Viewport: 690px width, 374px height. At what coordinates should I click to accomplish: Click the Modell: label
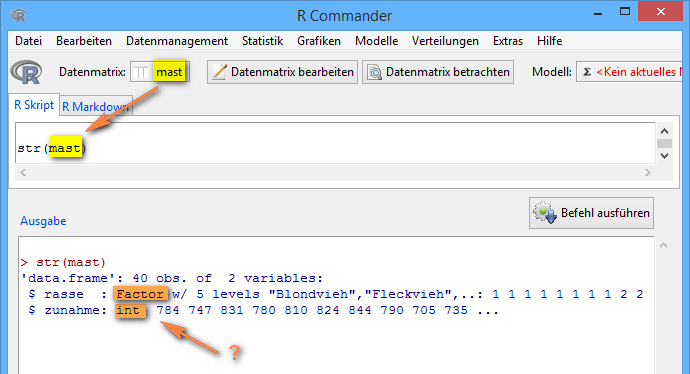552,72
